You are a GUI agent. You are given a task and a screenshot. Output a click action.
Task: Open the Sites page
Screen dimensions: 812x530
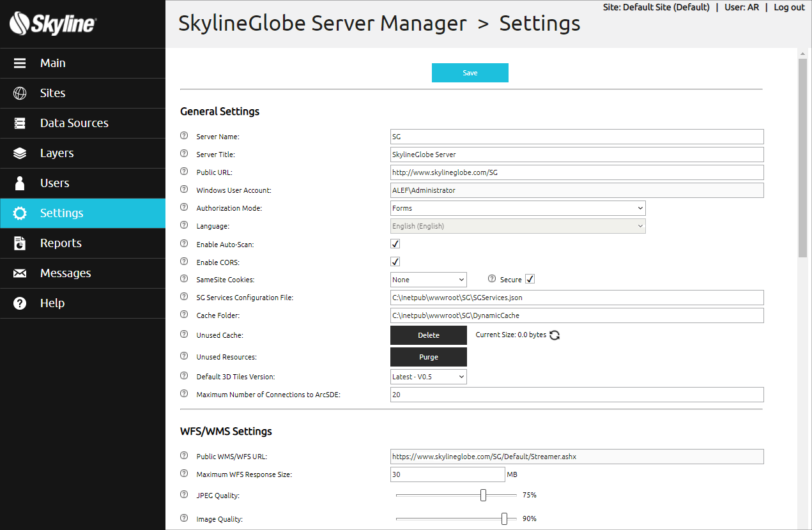tap(82, 93)
